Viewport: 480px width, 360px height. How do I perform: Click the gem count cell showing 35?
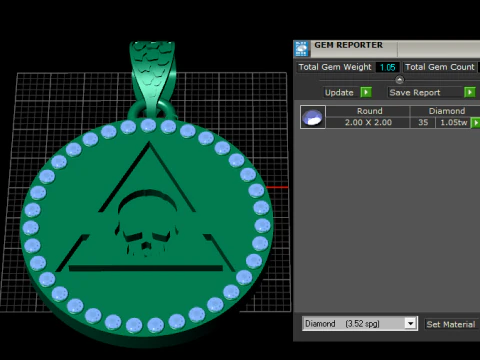423,122
